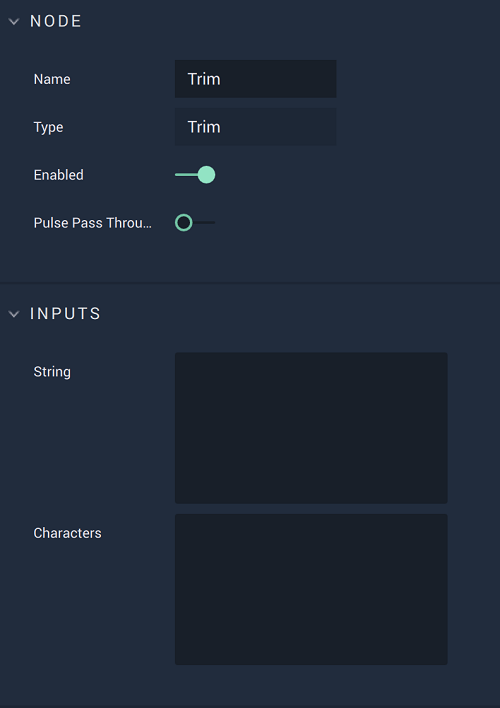Collapse the NODE section chevron
Image resolution: width=500 pixels, height=708 pixels.
click(x=14, y=21)
